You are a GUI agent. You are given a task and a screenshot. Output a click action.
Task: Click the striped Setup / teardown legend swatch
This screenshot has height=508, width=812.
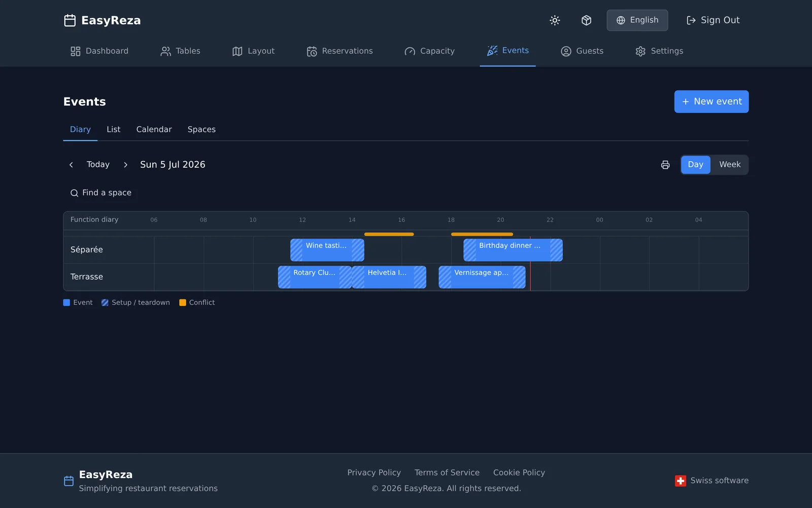coord(105,303)
